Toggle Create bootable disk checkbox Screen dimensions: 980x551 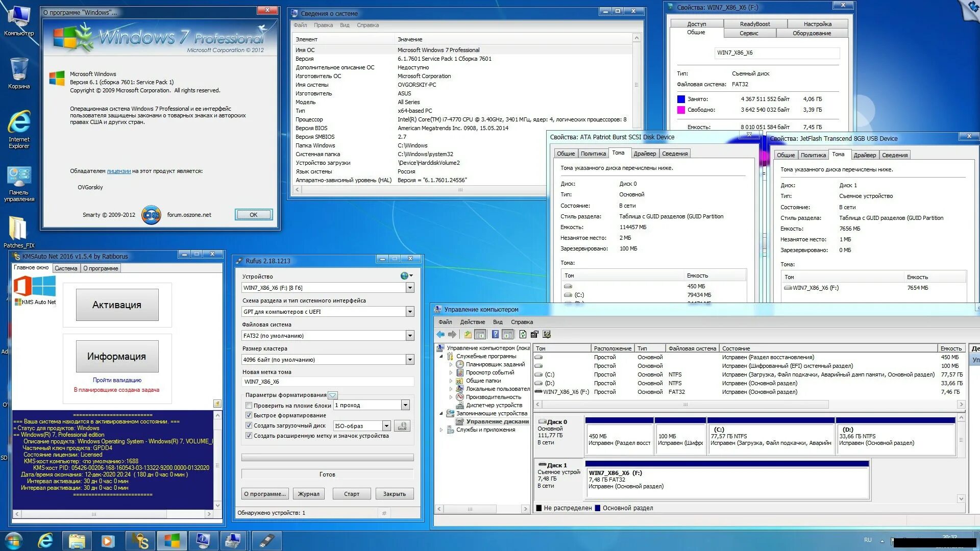pos(249,425)
